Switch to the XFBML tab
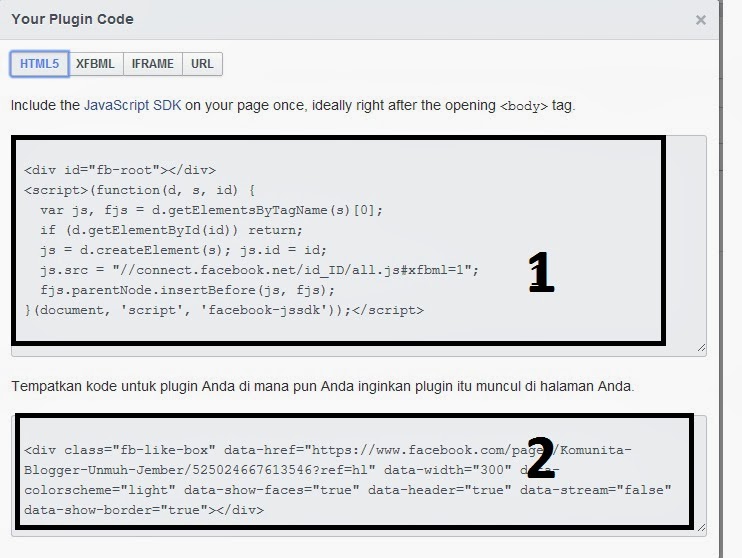 (x=97, y=64)
